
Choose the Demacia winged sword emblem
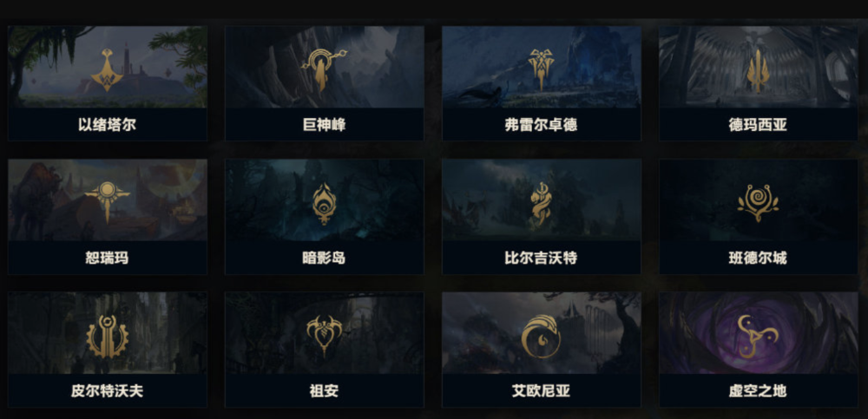pos(758,71)
